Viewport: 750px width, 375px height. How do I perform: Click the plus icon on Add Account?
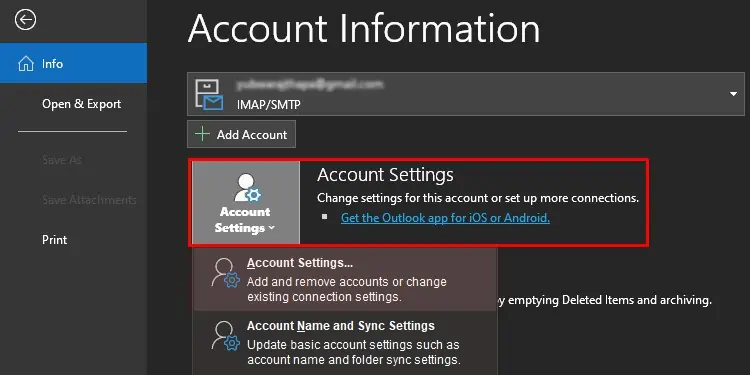point(202,134)
